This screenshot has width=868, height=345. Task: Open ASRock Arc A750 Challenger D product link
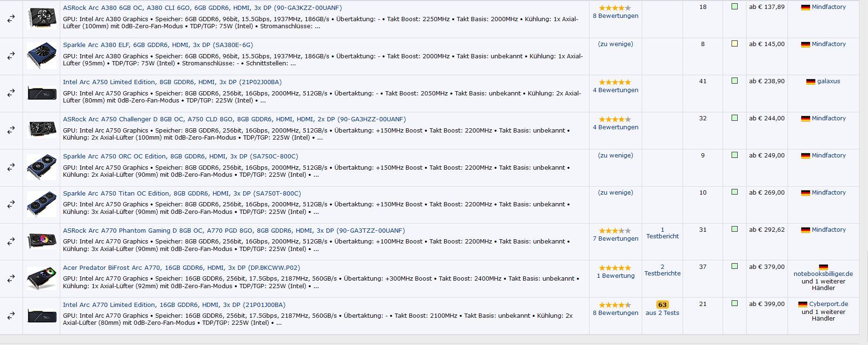tap(234, 119)
